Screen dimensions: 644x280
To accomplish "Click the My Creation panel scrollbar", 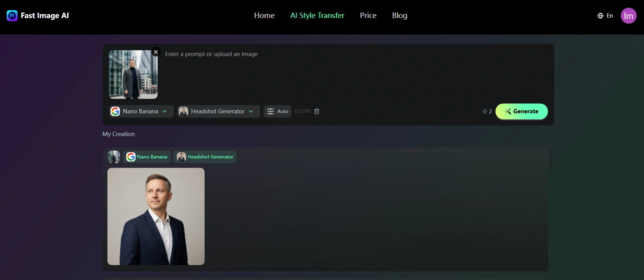I will tap(551, 161).
